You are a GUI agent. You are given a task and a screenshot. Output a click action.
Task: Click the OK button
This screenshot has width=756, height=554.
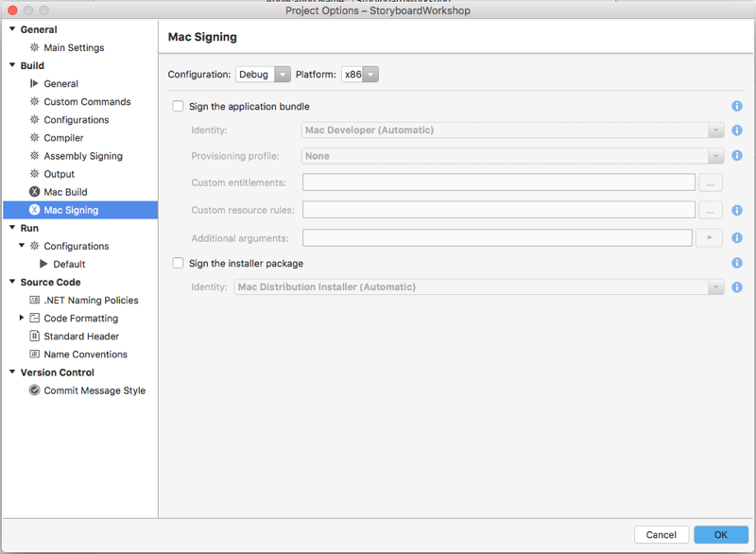(x=720, y=534)
